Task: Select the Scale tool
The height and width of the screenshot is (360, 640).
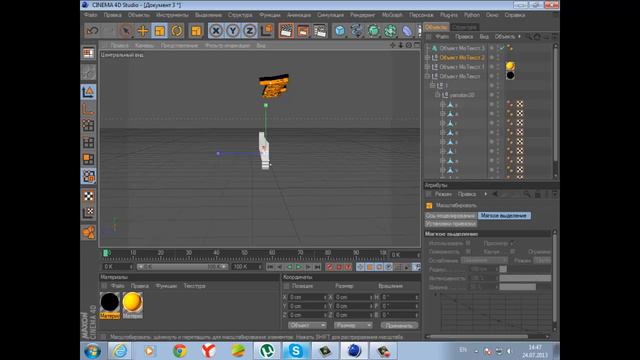Action: [160, 31]
